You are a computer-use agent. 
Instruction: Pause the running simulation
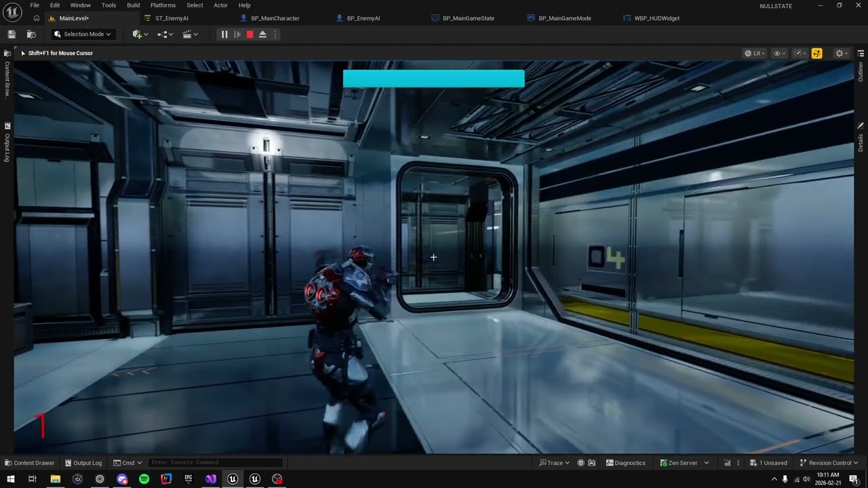coord(224,34)
